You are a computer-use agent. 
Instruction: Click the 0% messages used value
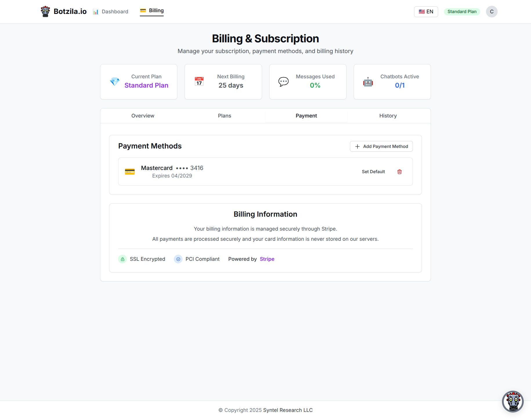pyautogui.click(x=315, y=85)
